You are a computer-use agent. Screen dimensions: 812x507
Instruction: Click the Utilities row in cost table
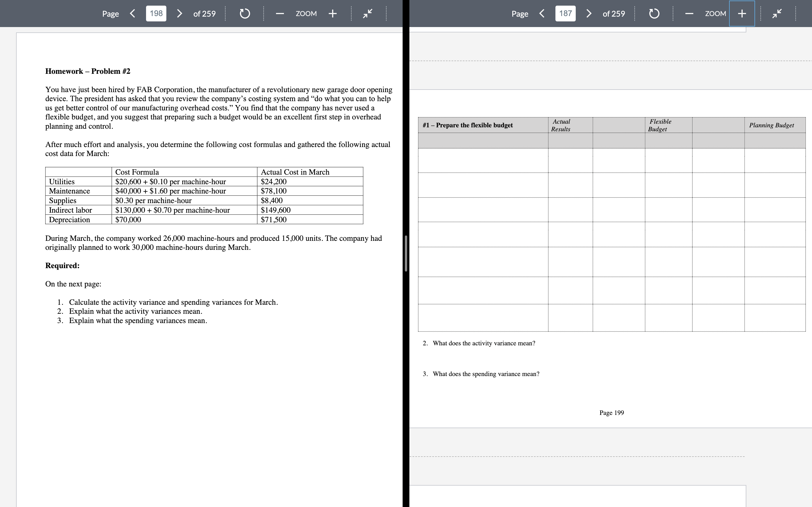pos(62,181)
